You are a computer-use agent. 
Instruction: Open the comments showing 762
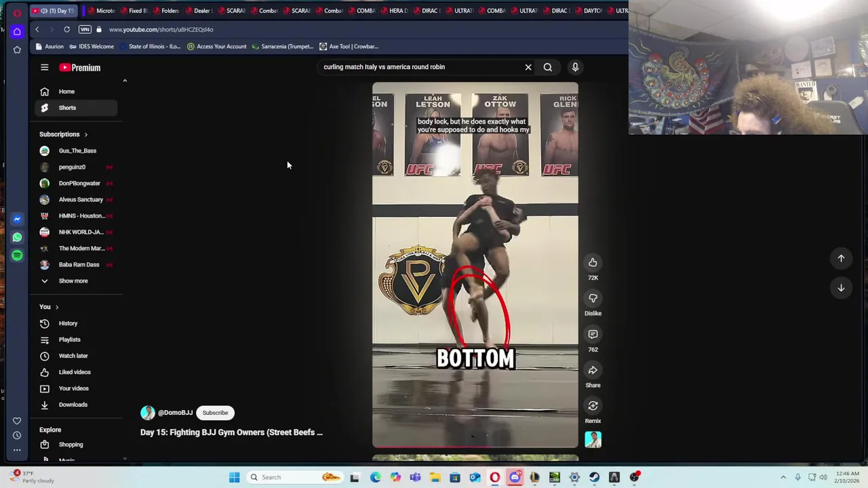click(593, 334)
